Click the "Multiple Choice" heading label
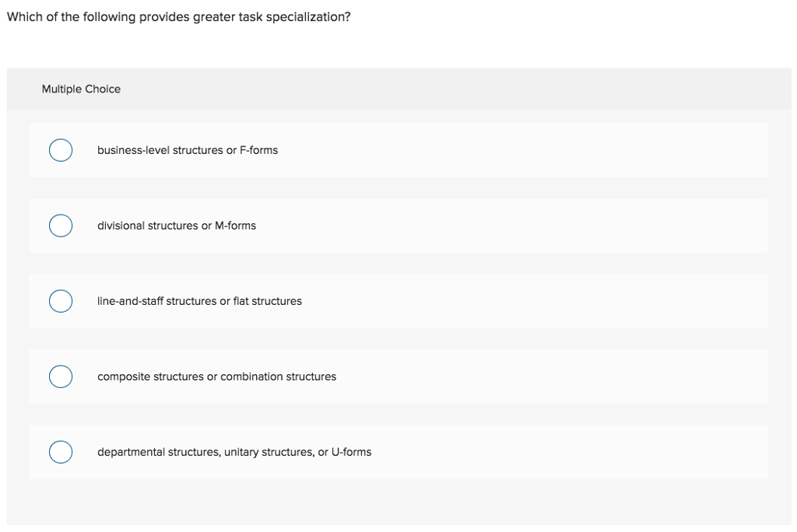This screenshot has width=797, height=532. (81, 89)
